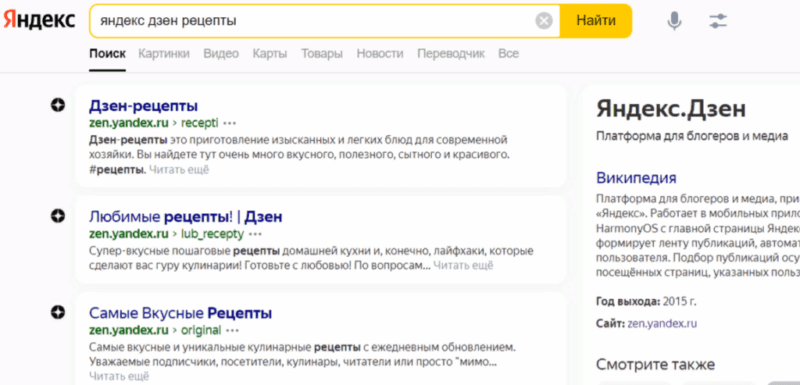800x385 pixels.
Task: Open the Дзен-рецепты result title
Action: (x=143, y=106)
